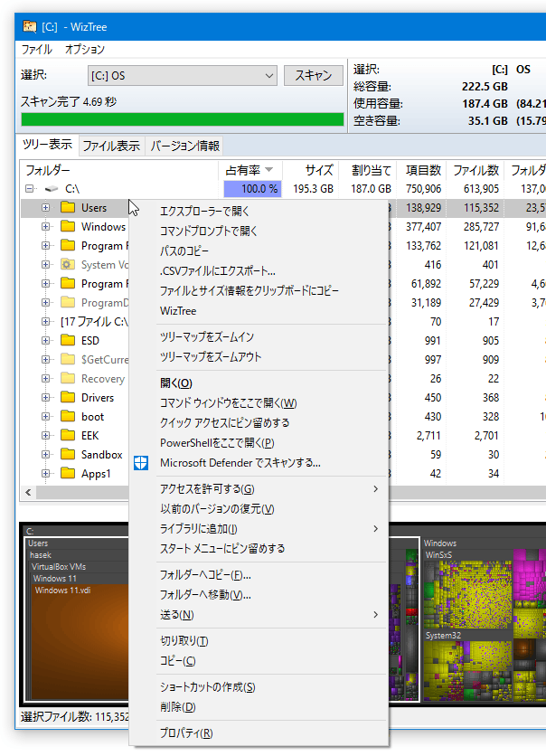Click the WizTree app icon in title bar

point(30,26)
